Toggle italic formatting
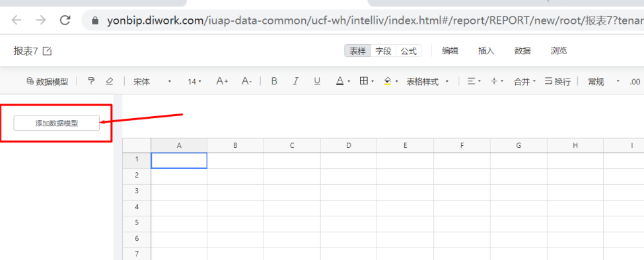644x260 pixels. click(x=295, y=81)
